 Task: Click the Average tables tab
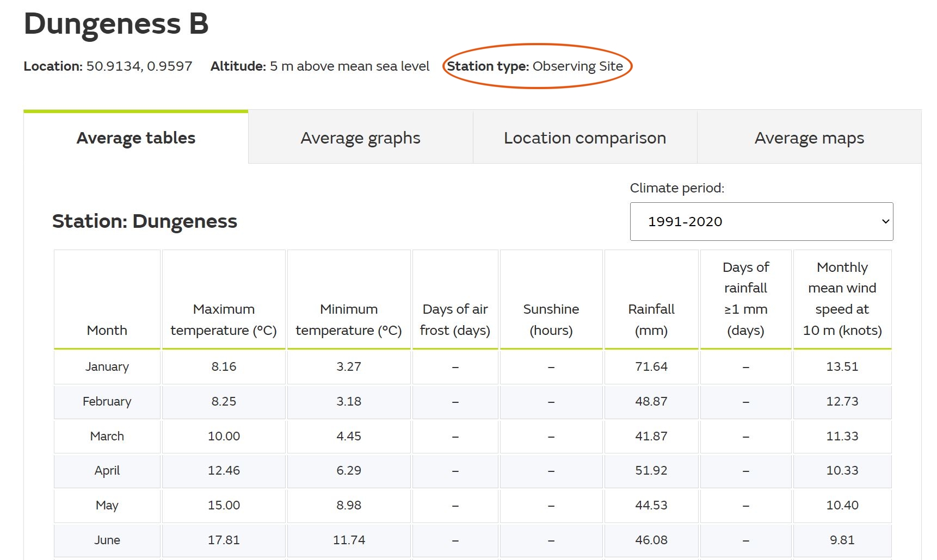click(136, 138)
